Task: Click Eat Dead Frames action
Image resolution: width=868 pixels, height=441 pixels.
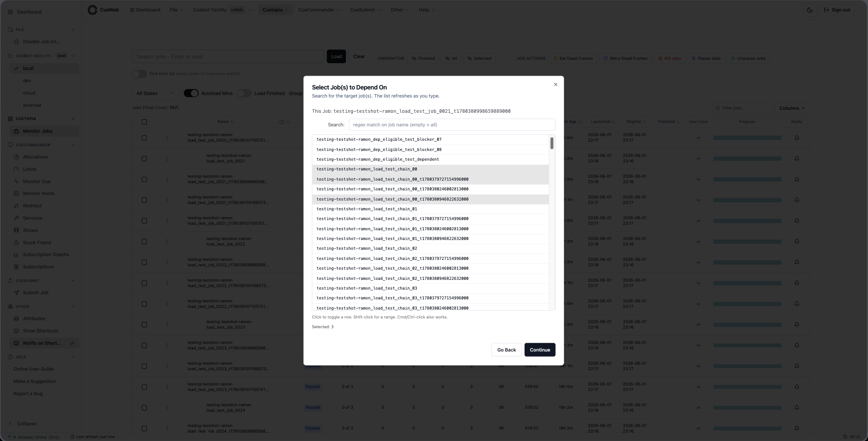Action: coord(573,59)
